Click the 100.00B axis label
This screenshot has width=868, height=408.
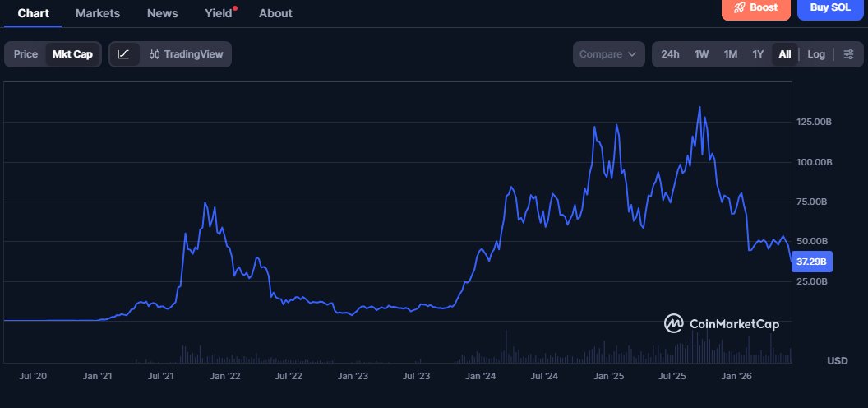coord(813,162)
